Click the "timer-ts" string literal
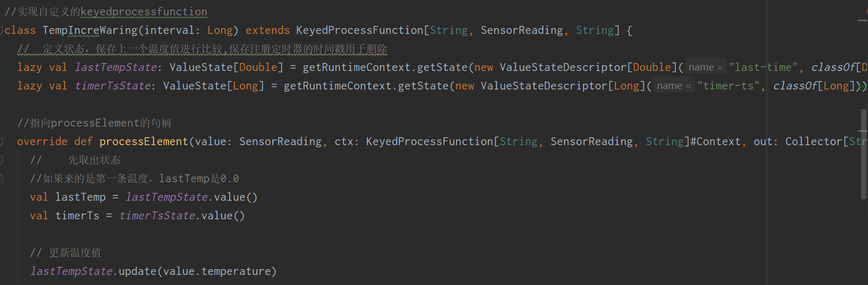Screen dimensions: 868x285 pos(728,86)
